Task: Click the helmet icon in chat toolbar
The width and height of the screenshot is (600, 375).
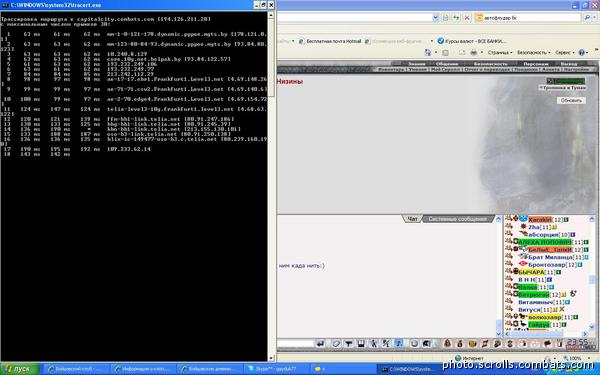Action: coord(426,344)
